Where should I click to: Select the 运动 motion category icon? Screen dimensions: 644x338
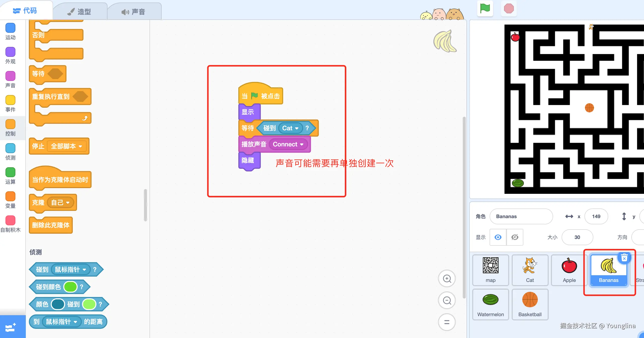10,28
